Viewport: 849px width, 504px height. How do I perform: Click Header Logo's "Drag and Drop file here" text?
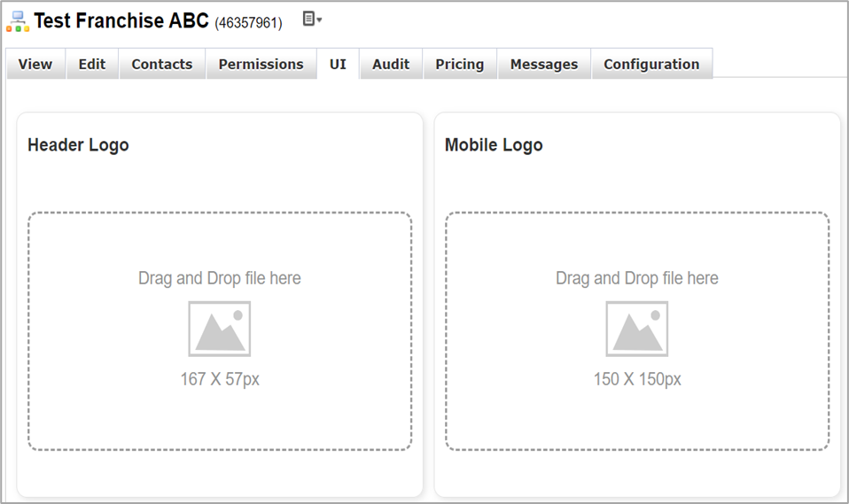219,278
